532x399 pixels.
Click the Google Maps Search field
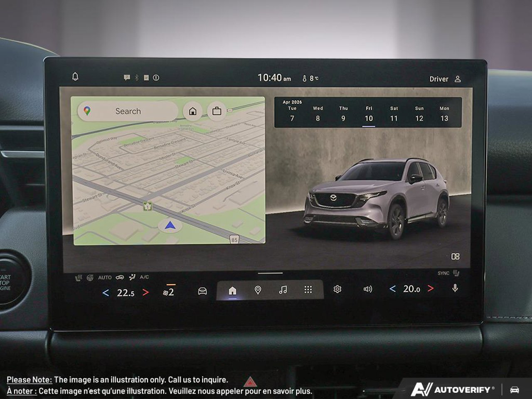pos(128,111)
